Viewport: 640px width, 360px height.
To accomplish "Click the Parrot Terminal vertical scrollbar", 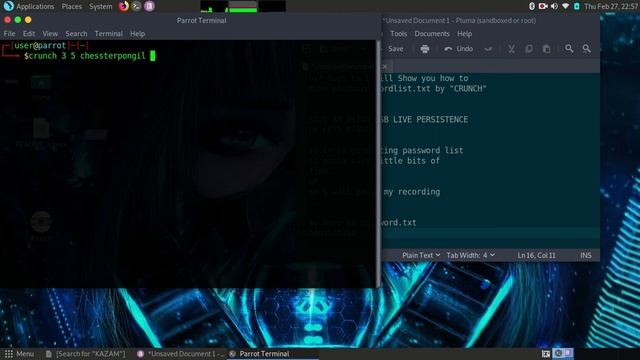I will click(378, 163).
